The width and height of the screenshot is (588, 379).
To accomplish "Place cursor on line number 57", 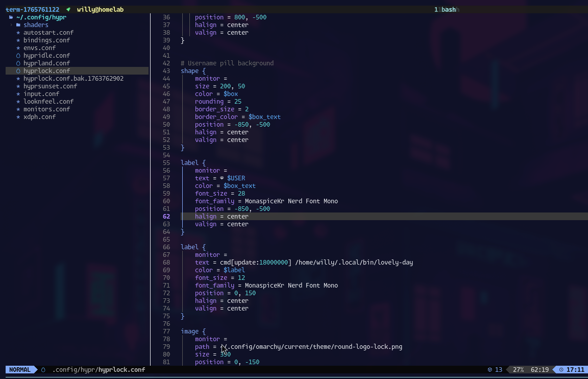I will [x=166, y=178].
